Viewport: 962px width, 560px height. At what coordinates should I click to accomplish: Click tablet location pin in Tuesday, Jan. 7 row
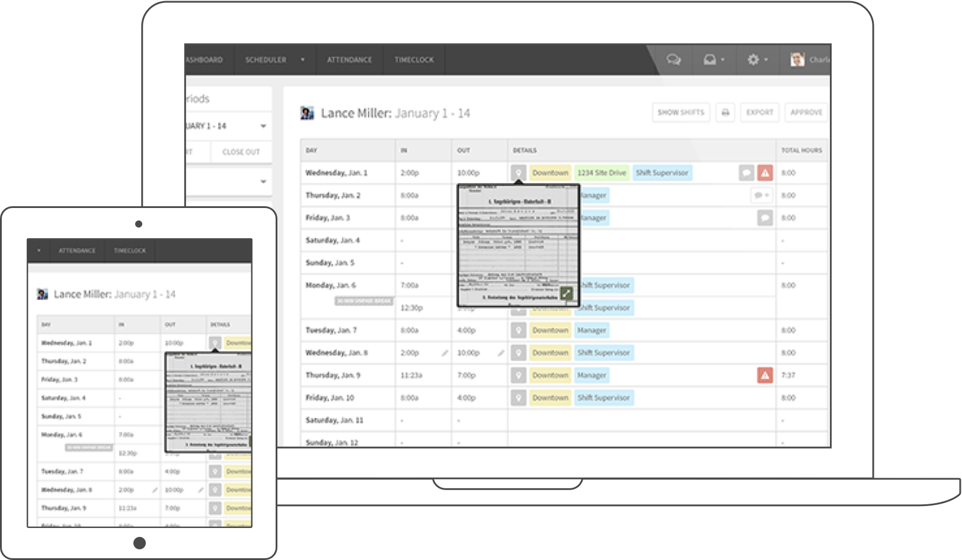(x=215, y=472)
